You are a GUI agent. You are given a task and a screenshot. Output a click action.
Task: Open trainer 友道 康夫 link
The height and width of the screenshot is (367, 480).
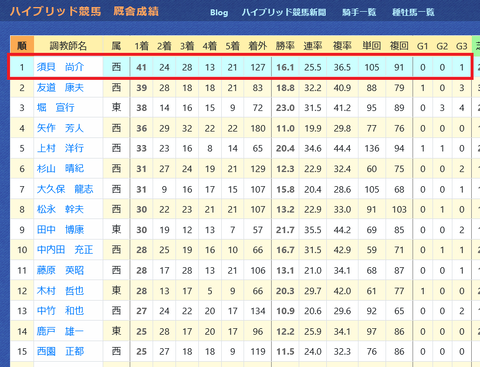click(60, 88)
